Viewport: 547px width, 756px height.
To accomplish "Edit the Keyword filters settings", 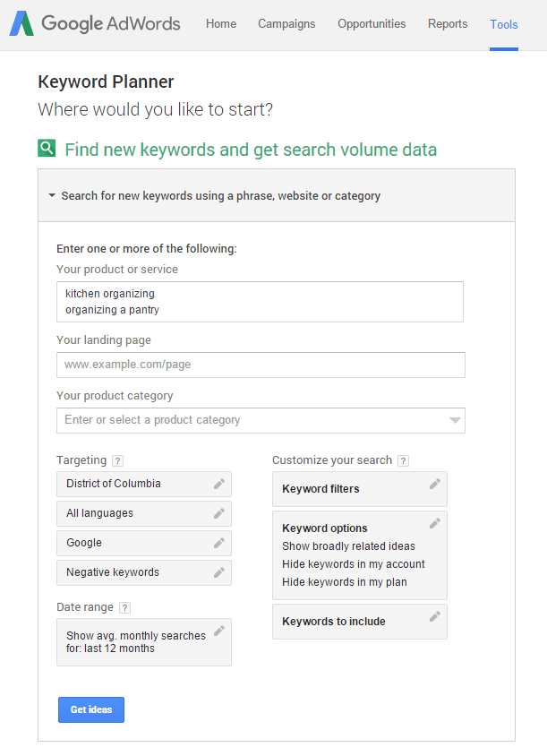I will click(435, 483).
